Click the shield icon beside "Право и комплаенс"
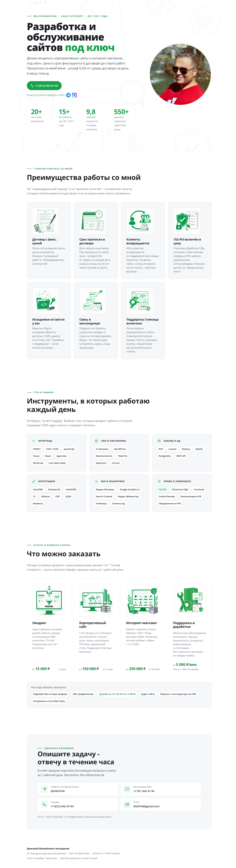Viewport: 236px width, 868px height. (159, 481)
